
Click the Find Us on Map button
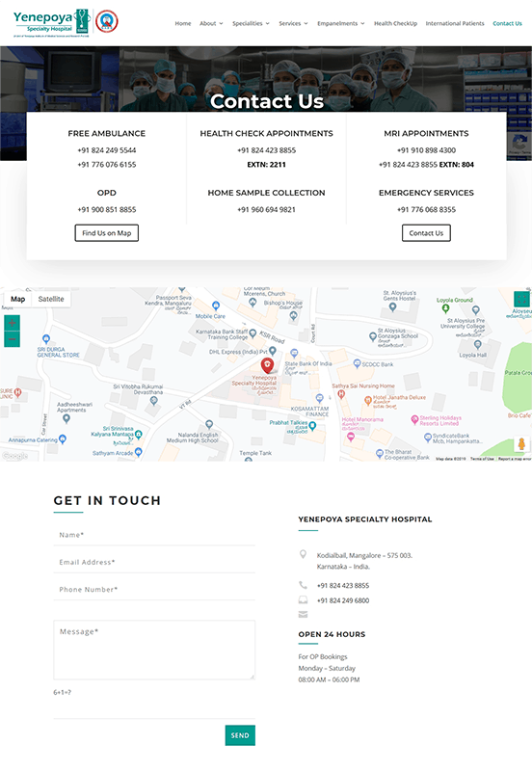pos(107,233)
